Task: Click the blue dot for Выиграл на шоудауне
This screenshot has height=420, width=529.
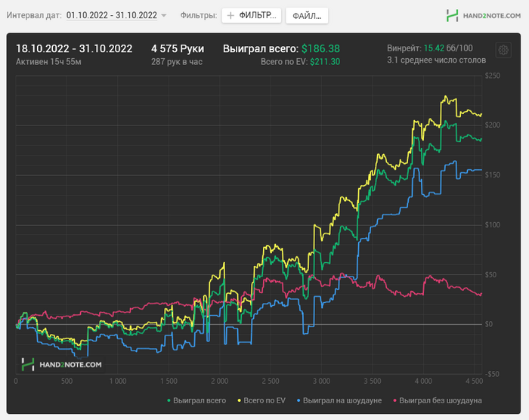Action: [x=299, y=400]
